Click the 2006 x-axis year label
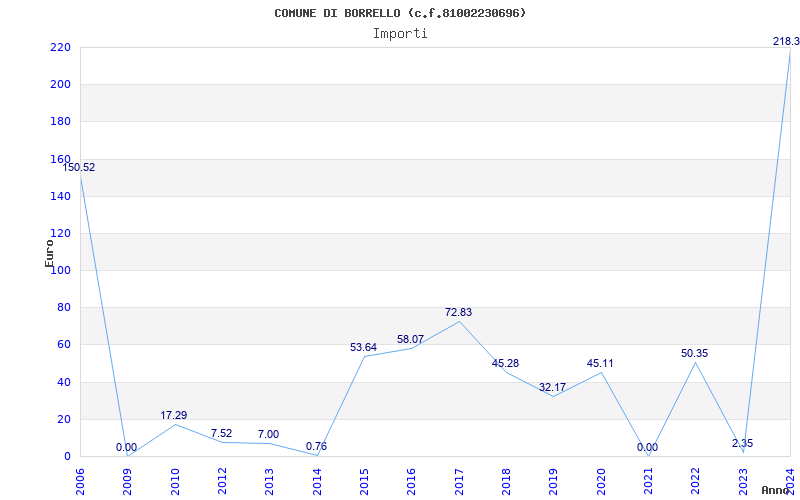This screenshot has width=800, height=500. point(80,482)
